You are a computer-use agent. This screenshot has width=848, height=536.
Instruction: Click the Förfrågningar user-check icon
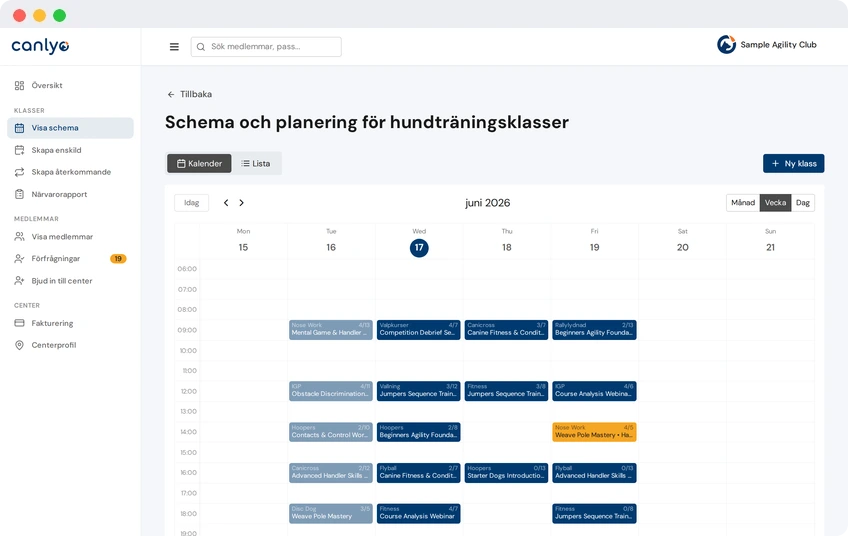[19, 259]
